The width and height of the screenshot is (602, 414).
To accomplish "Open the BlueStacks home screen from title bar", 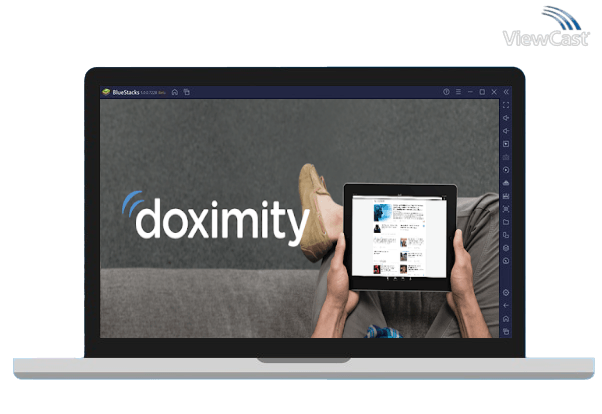I will (x=175, y=92).
